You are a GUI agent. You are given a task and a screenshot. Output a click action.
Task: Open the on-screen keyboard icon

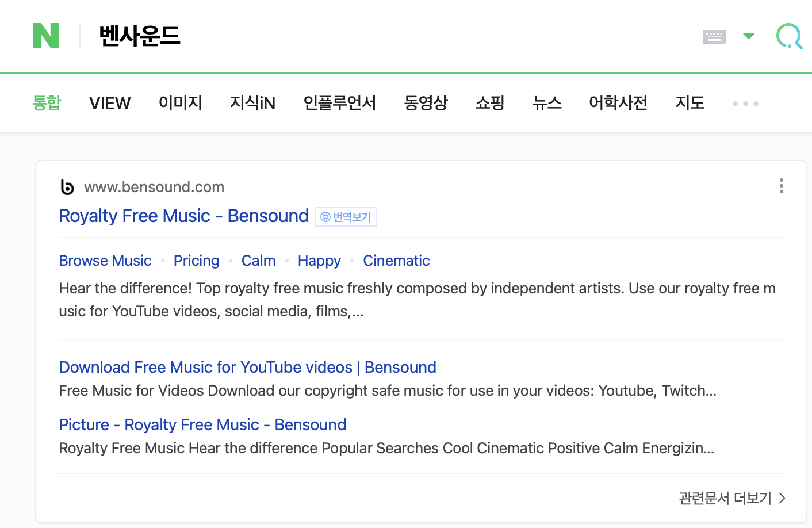tap(714, 37)
